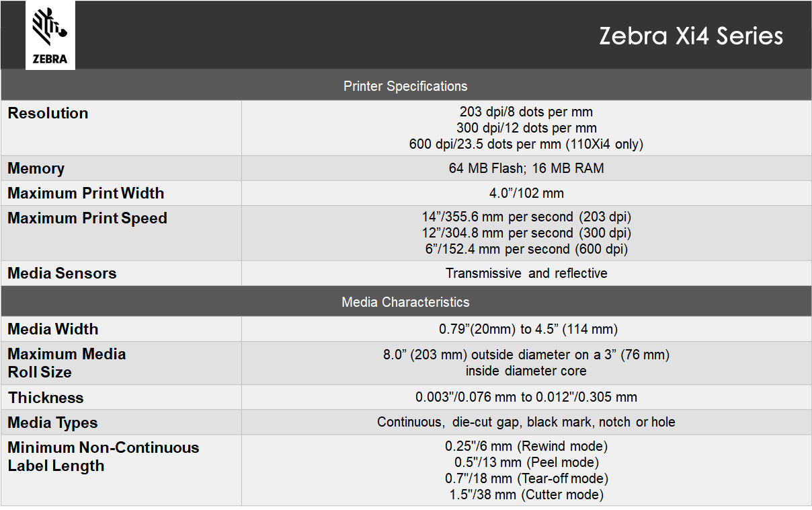Viewport: 812px width, 510px height.
Task: Select the Media Sensors row label
Action: pos(62,274)
